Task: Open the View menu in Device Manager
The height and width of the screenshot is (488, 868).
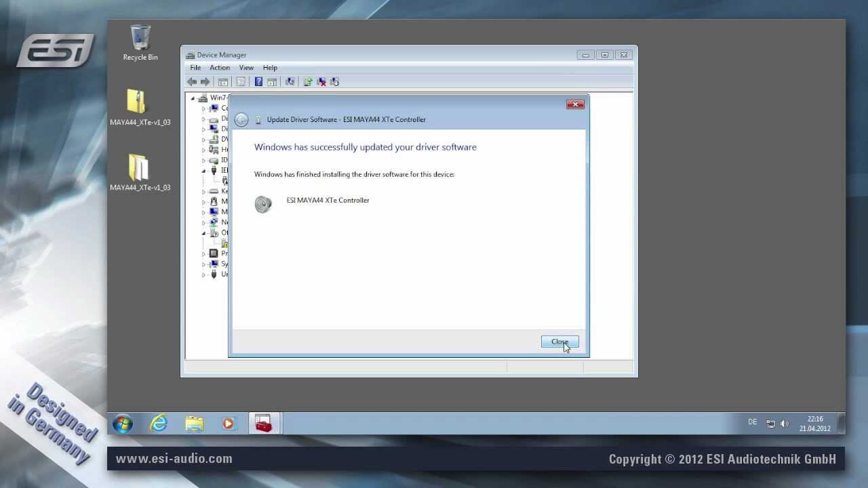Action: pyautogui.click(x=246, y=68)
